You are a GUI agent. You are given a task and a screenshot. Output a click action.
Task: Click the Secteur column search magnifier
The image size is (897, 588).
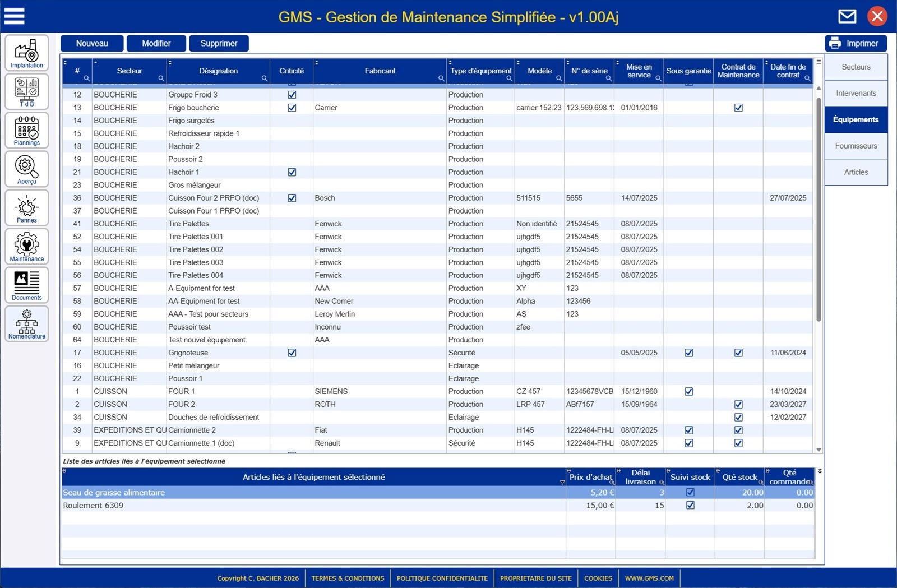point(161,78)
